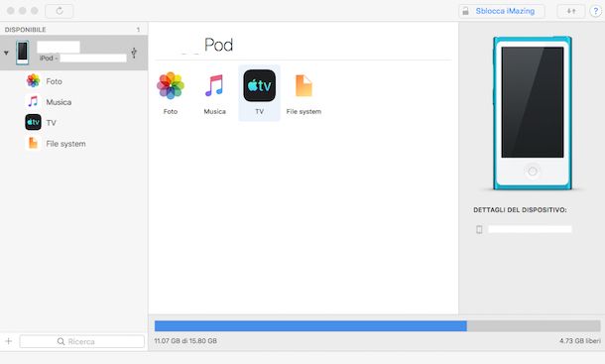Viewport: 605px width, 364px height.
Task: Select the Foto sidebar label
Action: [x=54, y=81]
